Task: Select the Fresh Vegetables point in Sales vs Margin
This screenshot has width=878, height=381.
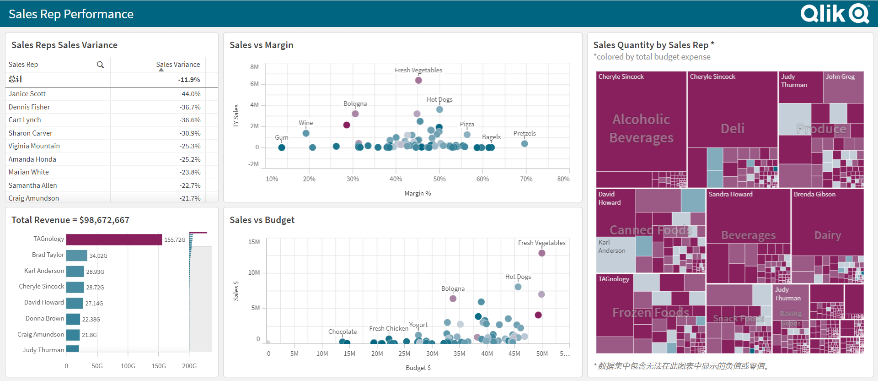Action: [x=418, y=80]
